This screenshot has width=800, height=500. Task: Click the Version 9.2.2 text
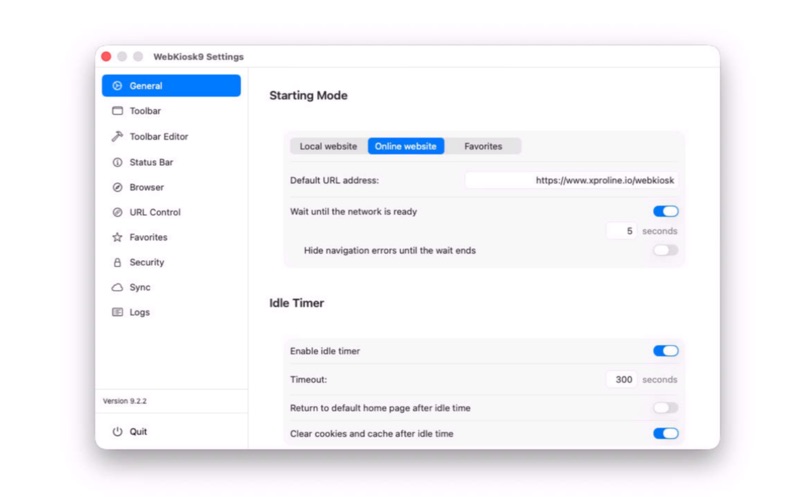click(x=125, y=401)
